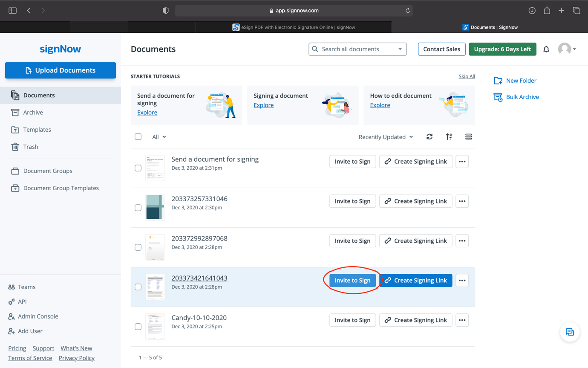588x368 pixels.
Task: Open Documents in the sidebar
Action: 61,95
